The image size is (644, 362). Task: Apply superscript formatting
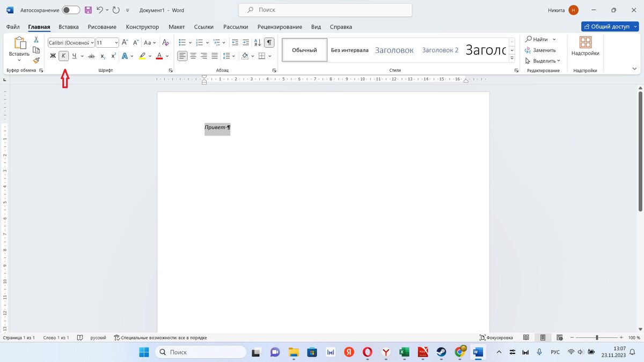[x=113, y=56]
